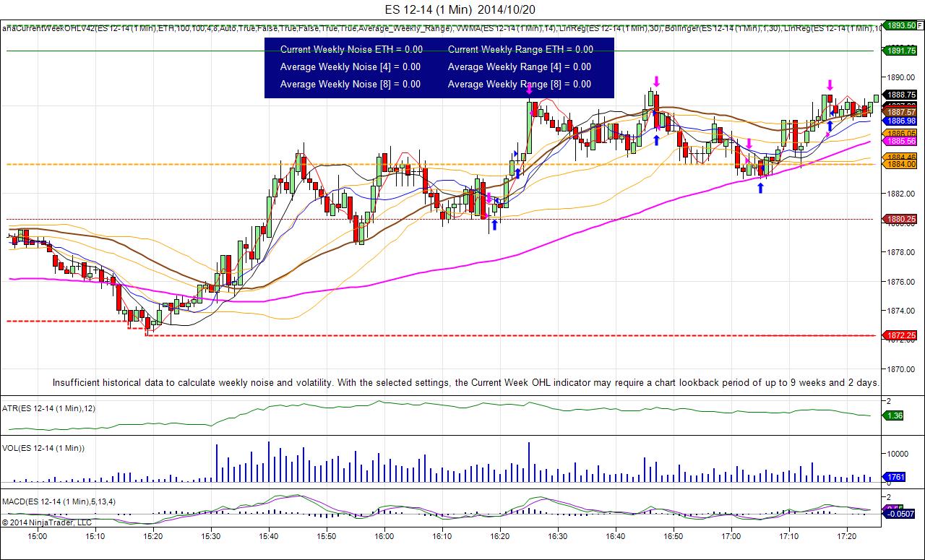Image resolution: width=925 pixels, height=560 pixels.
Task: Click the 16:50 time axis label
Action: [x=673, y=536]
